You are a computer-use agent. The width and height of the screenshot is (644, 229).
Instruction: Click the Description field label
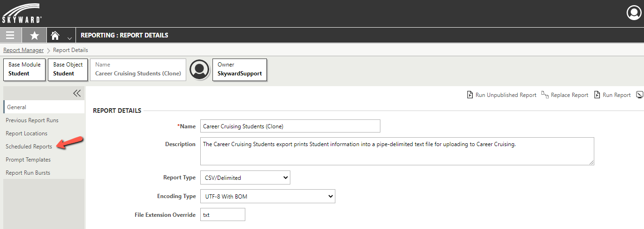click(x=180, y=144)
